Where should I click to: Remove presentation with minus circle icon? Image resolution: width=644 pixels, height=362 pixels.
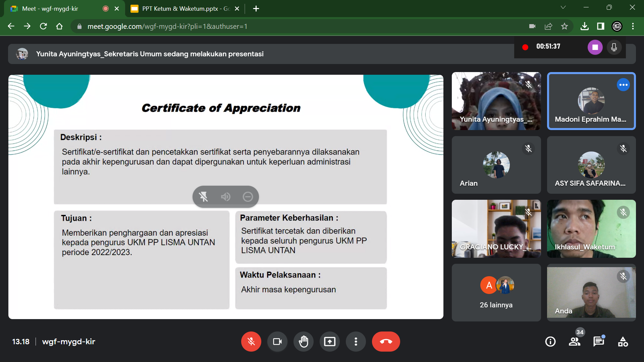pyautogui.click(x=248, y=197)
